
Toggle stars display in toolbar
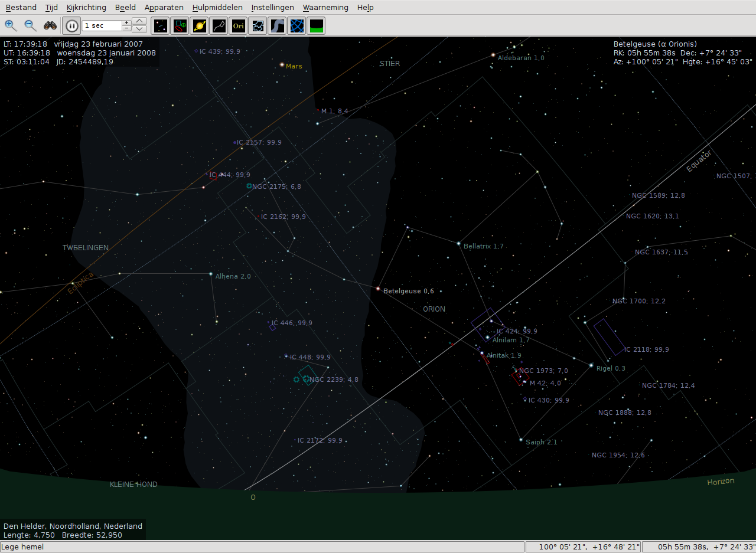[161, 26]
